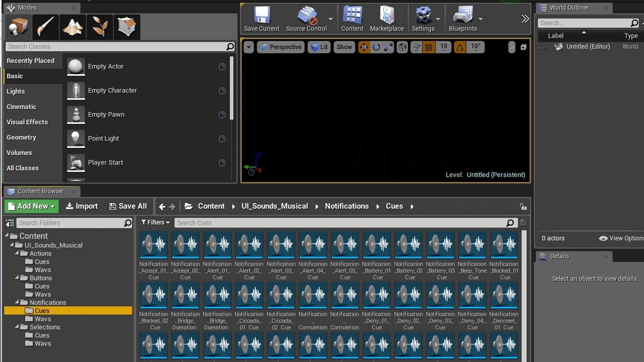Activate the Geometry editing mode
644x362 pixels.
pyautogui.click(x=126, y=27)
